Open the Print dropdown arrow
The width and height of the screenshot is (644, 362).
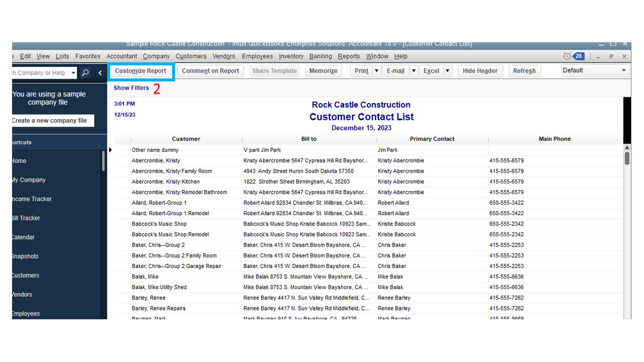point(377,71)
